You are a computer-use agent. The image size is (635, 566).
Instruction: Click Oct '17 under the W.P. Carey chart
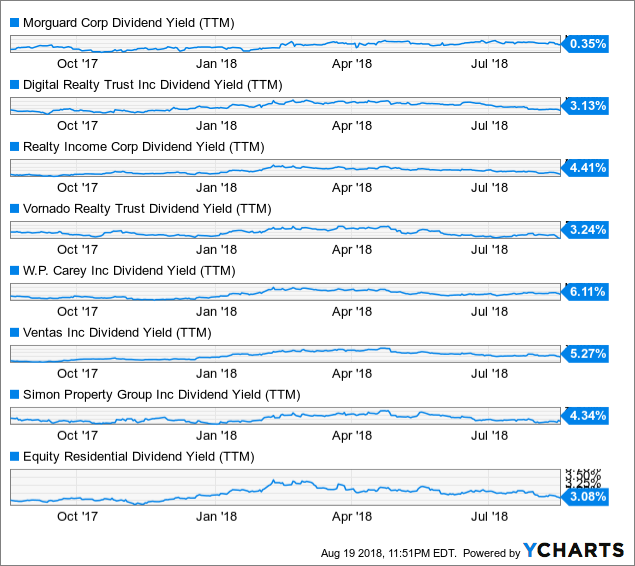[x=77, y=312]
